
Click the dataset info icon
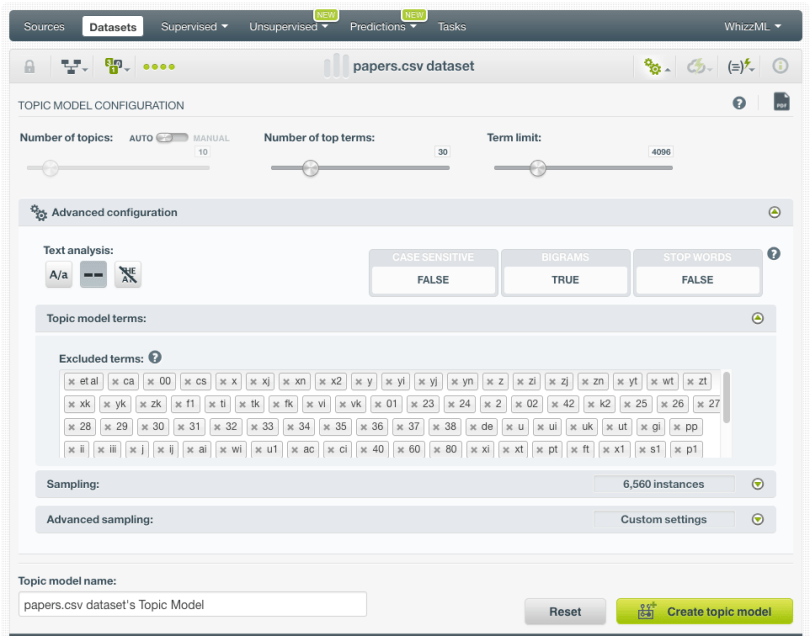pos(780,67)
